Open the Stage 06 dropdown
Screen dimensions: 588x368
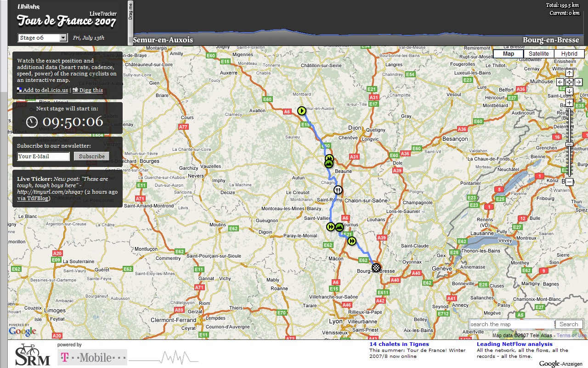click(42, 38)
